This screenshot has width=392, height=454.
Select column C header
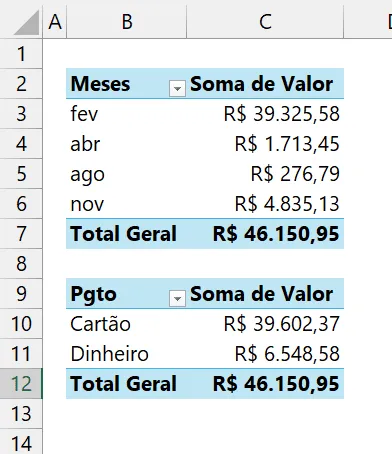[x=265, y=22]
